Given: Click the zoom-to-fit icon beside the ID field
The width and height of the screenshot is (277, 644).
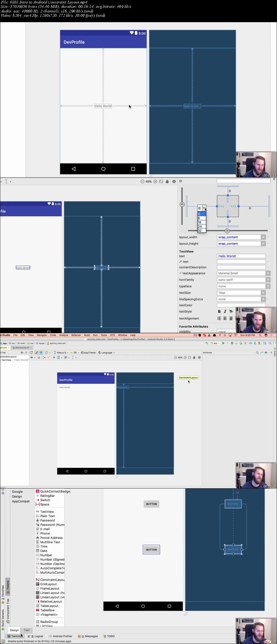Looking at the screenshot, I should 161,181.
